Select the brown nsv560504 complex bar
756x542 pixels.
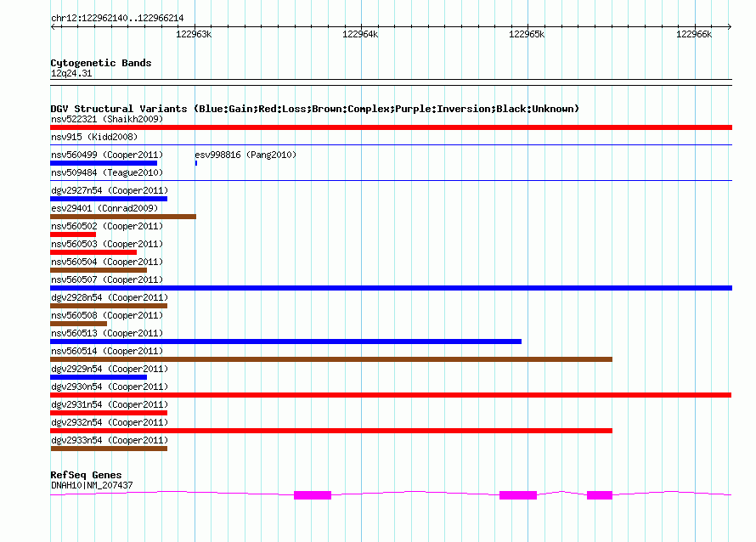pyautogui.click(x=99, y=270)
